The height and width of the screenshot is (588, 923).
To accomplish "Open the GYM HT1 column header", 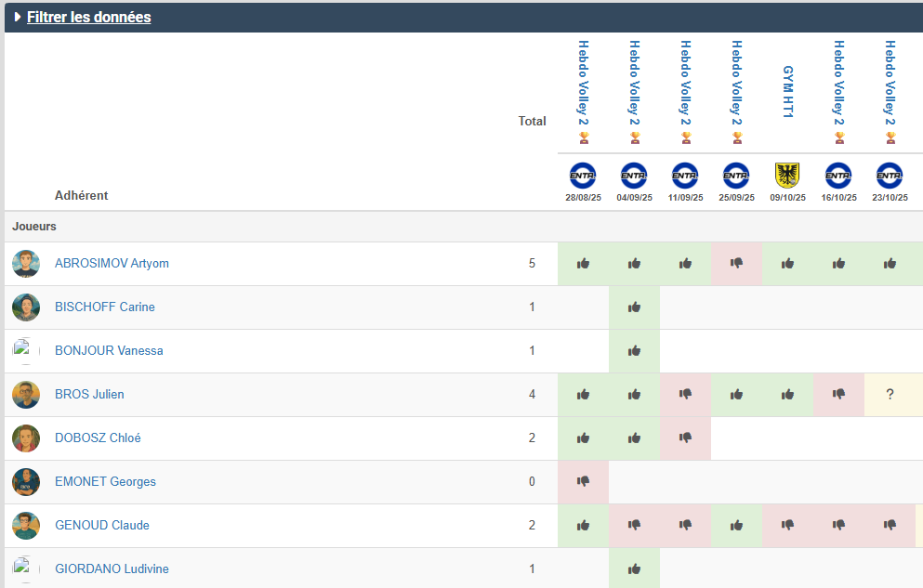I will pos(787,91).
